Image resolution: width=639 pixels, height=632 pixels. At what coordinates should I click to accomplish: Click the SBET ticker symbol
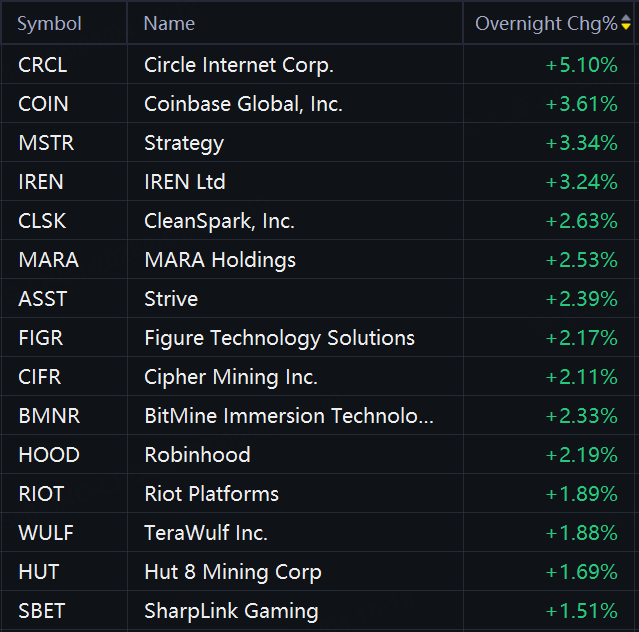(42, 611)
